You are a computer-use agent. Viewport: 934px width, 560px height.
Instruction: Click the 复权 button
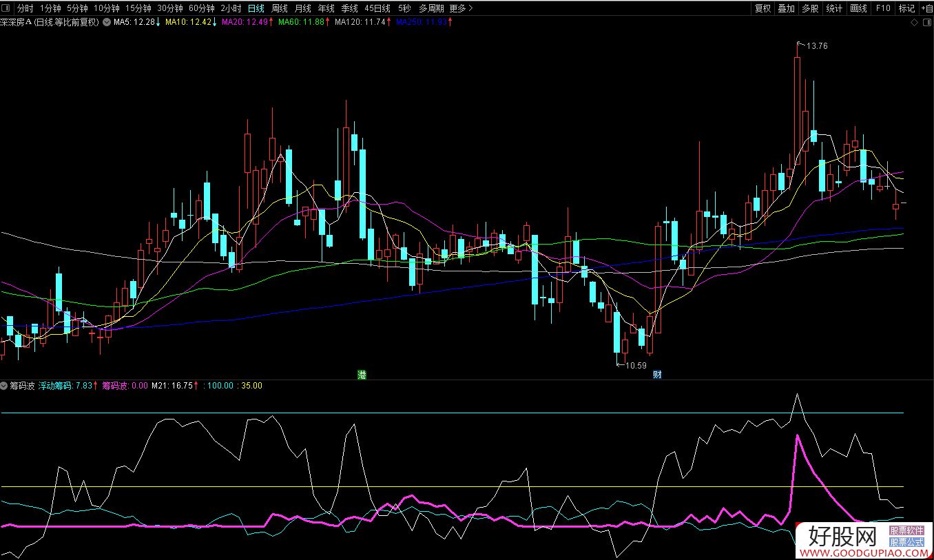(763, 8)
